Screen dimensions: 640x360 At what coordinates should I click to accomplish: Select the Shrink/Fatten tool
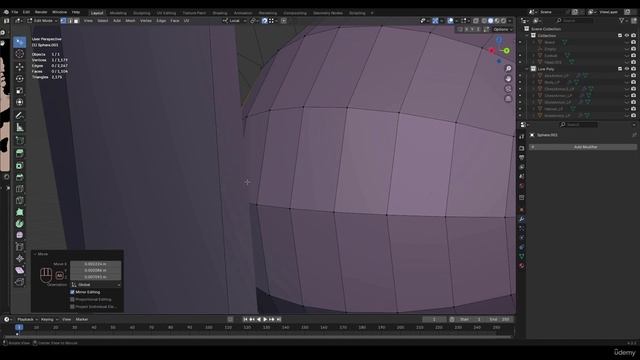click(x=19, y=258)
